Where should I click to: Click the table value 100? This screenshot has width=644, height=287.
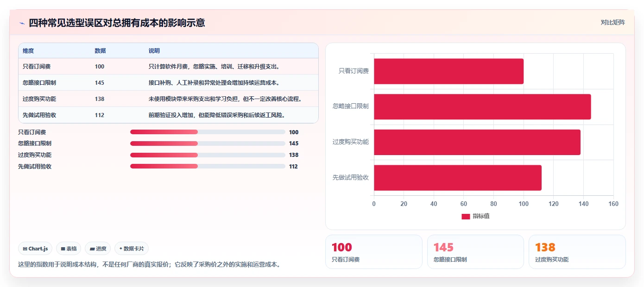(100, 67)
